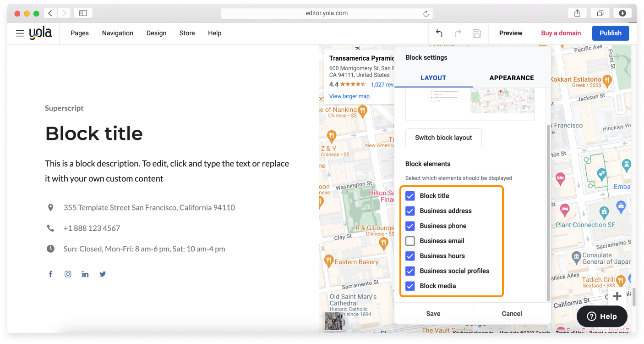Uncheck the Block title checkbox
Screen dimensions: 644x344
(410, 196)
